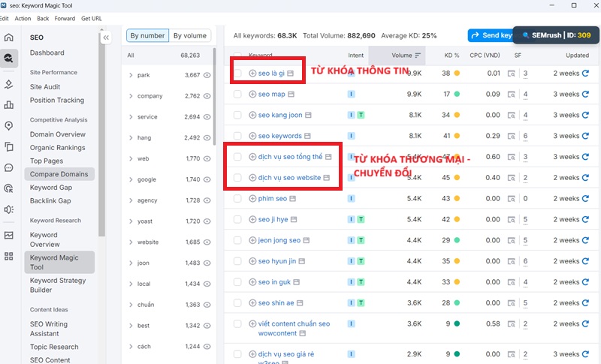Open the chat bubble Social icon
Screen dimensions: 601x364
pyautogui.click(x=8, y=167)
